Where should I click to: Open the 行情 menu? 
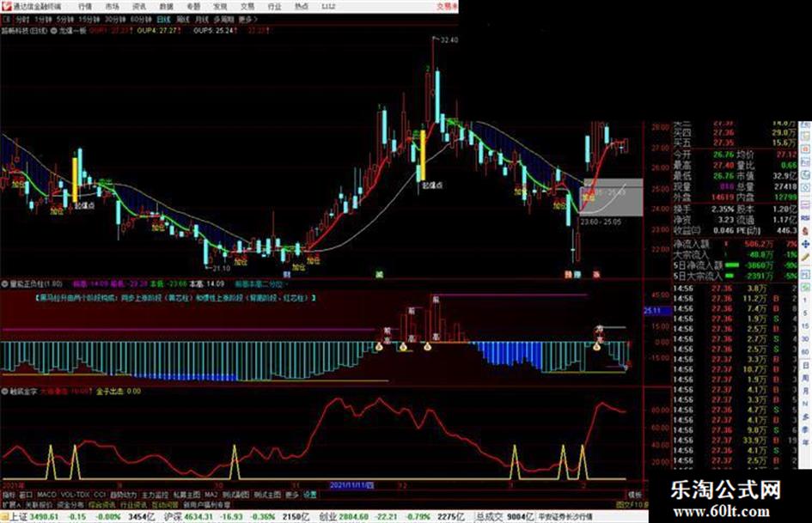[x=85, y=7]
